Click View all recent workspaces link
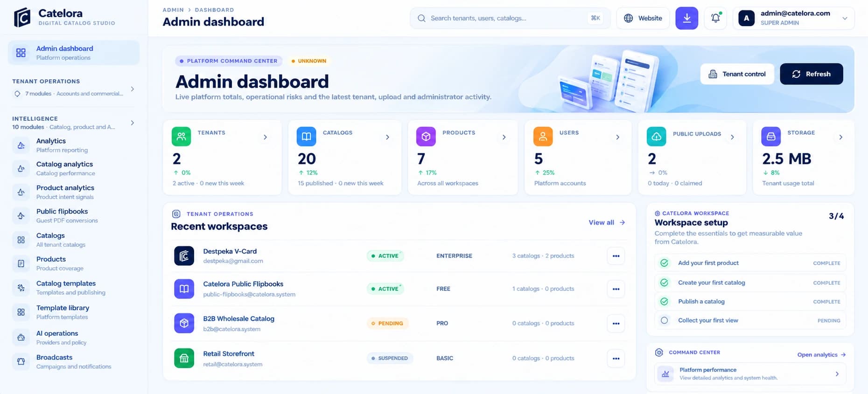868x394 pixels. pos(607,222)
